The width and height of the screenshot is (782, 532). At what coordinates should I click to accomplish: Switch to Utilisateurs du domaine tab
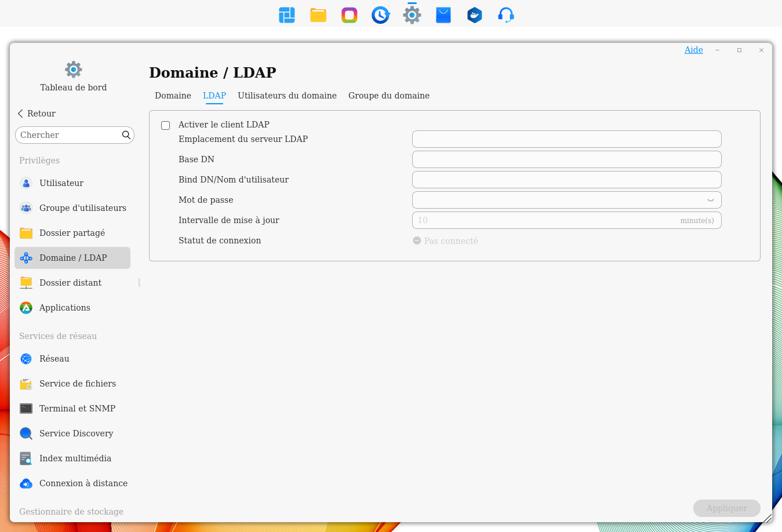pyautogui.click(x=287, y=96)
